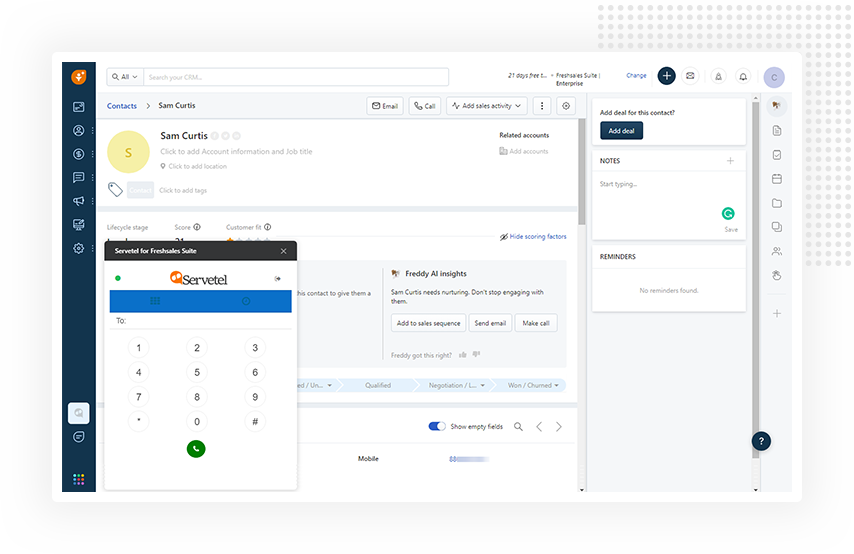The height and width of the screenshot is (554, 854).
Task: Expand the Negotiation stage dropdown arrow
Action: [x=483, y=386]
